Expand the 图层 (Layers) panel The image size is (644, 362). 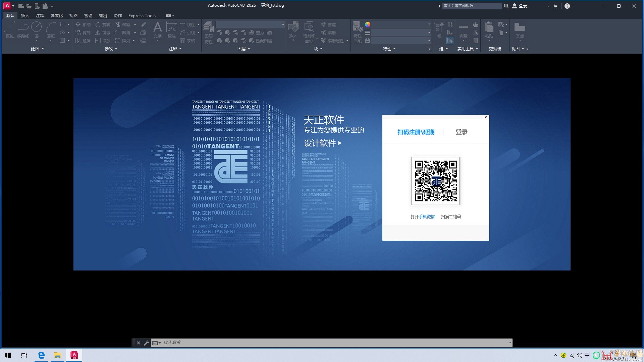pyautogui.click(x=244, y=49)
